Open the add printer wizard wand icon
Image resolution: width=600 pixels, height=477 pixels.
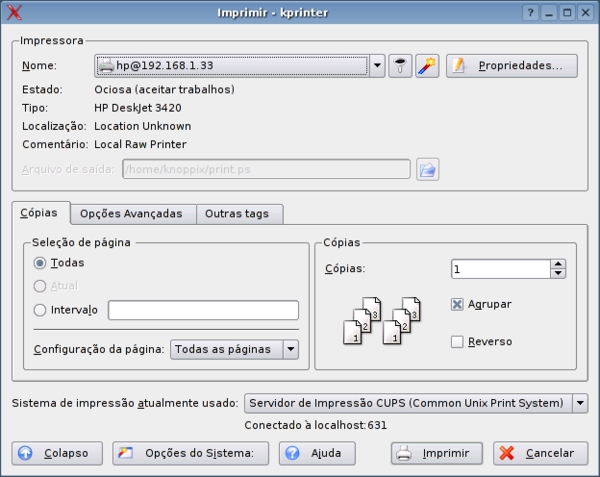pos(427,66)
